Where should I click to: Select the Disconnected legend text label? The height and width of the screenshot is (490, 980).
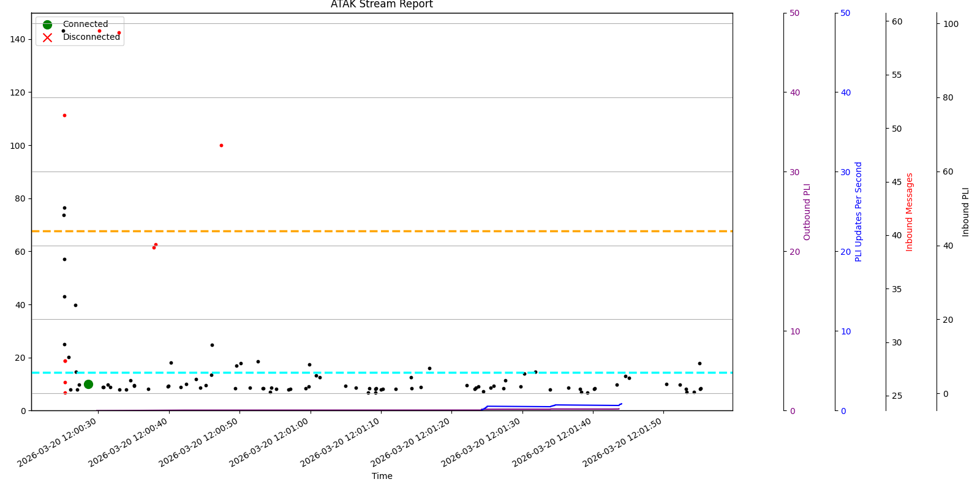pyautogui.click(x=91, y=37)
